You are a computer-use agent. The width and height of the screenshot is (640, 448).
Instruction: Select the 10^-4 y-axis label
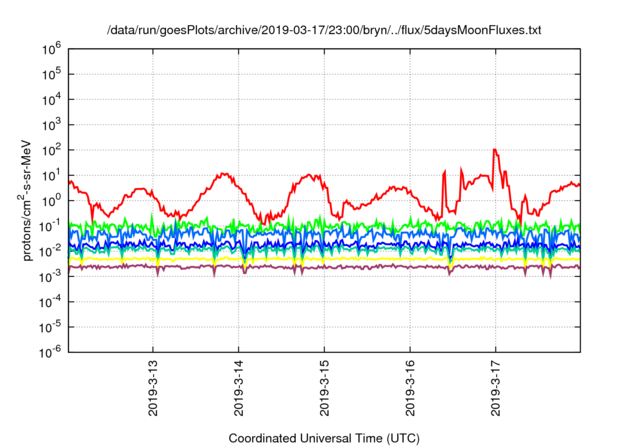point(50,303)
